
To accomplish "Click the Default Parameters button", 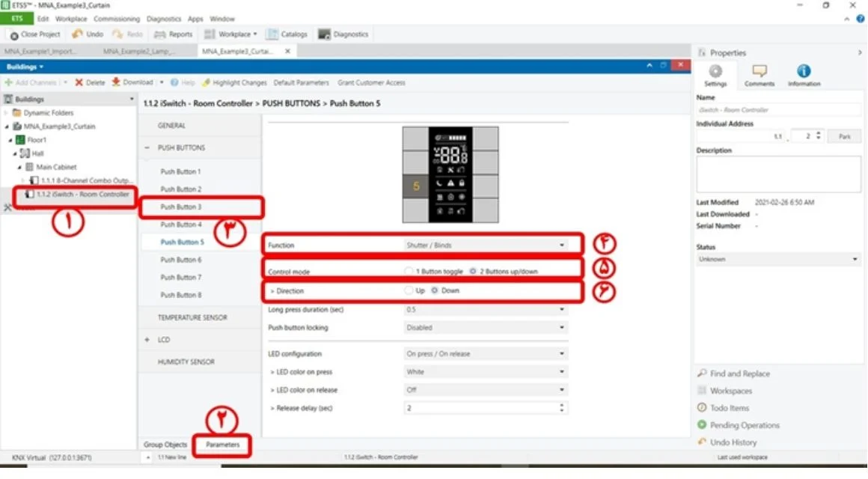I will point(301,82).
